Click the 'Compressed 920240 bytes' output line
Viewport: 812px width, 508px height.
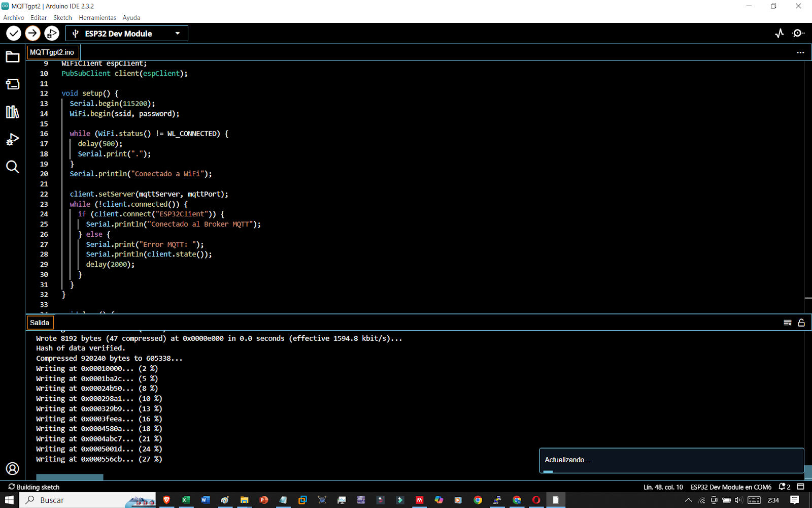(x=109, y=358)
